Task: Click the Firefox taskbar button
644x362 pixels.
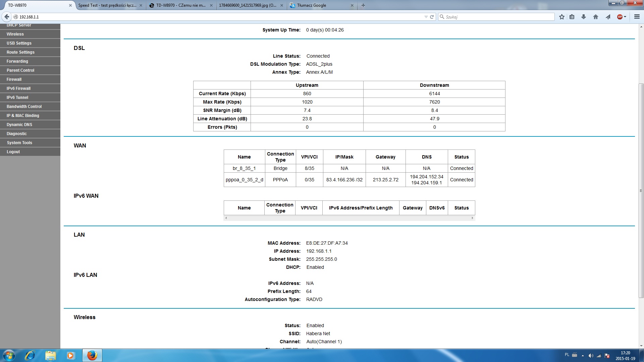Action: (92, 355)
